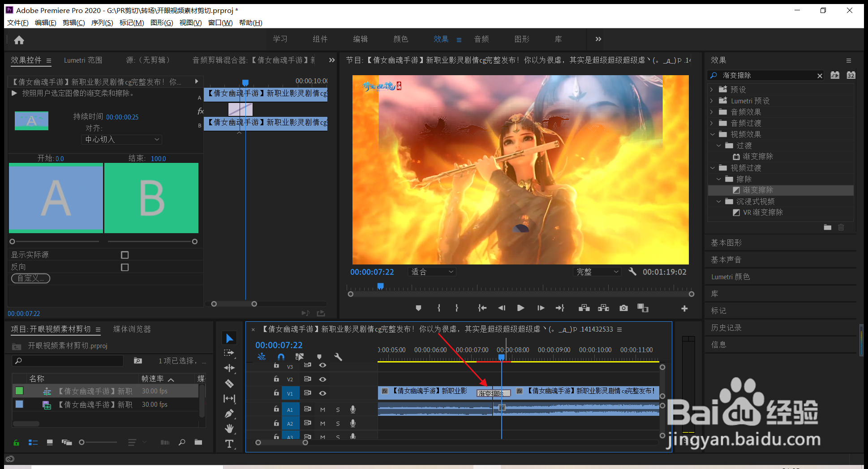Show more workspaces with the chevron
Image resolution: width=868 pixels, height=469 pixels.
598,39
